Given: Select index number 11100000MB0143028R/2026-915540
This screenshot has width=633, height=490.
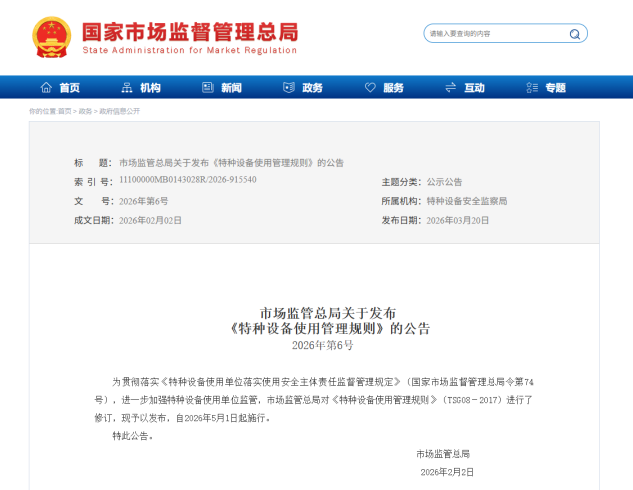Looking at the screenshot, I should tap(188, 180).
